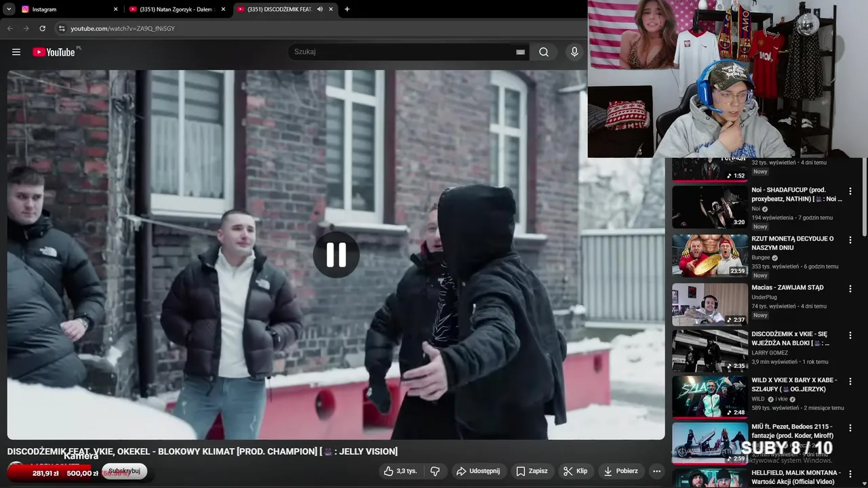Screen dimensions: 868x488
Task: Close the Instagram tab
Action: pyautogui.click(x=115, y=9)
